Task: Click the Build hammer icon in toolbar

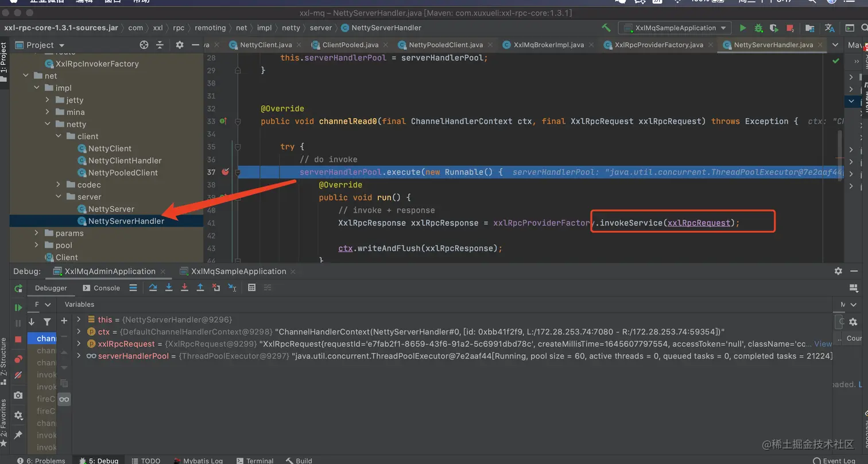Action: pyautogui.click(x=606, y=28)
